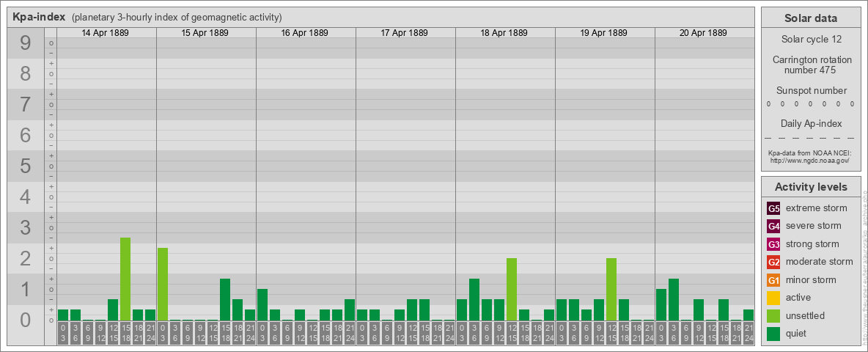
Task: Click the G5 extreme storm legend swatch
Action: pyautogui.click(x=773, y=208)
